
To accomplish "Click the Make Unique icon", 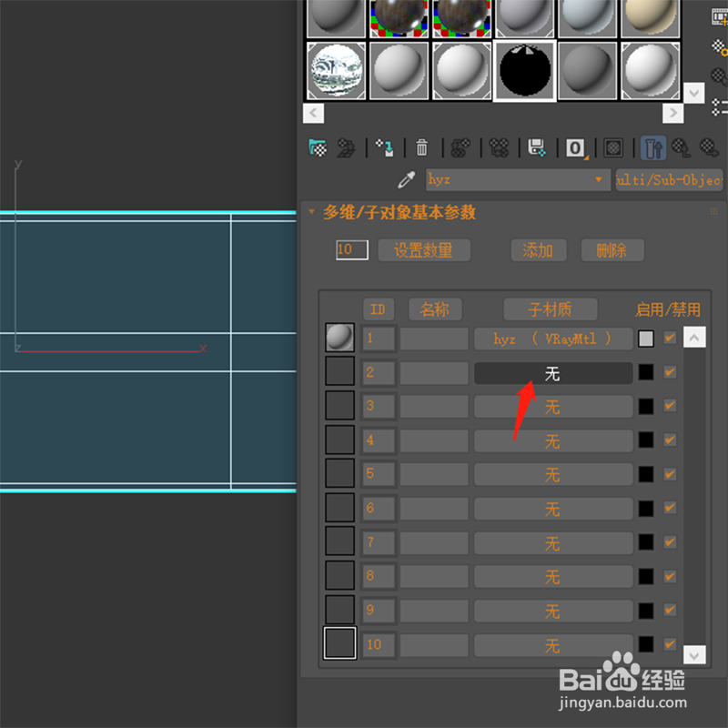I will (499, 148).
